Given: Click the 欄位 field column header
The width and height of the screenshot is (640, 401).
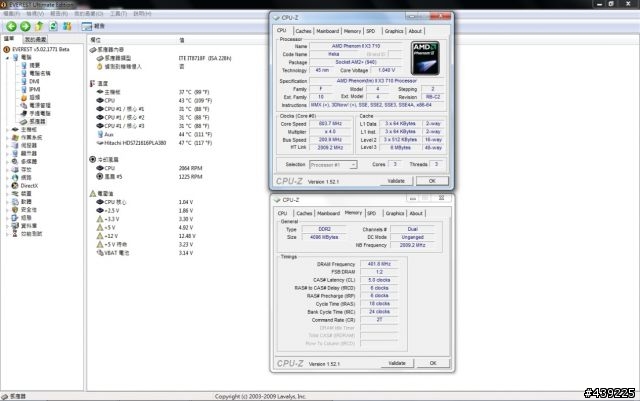Looking at the screenshot, I should [x=96, y=40].
